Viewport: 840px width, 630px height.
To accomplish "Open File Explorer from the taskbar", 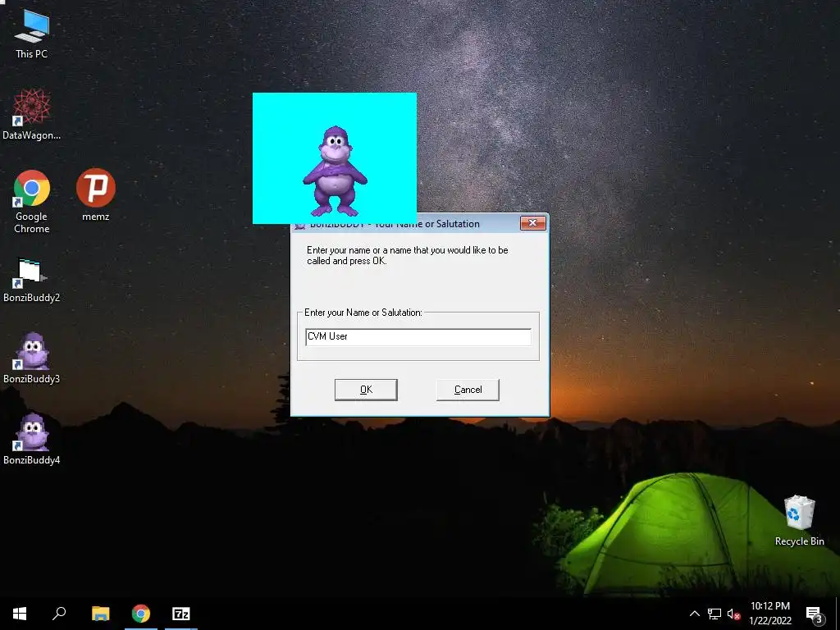I will pyautogui.click(x=100, y=614).
